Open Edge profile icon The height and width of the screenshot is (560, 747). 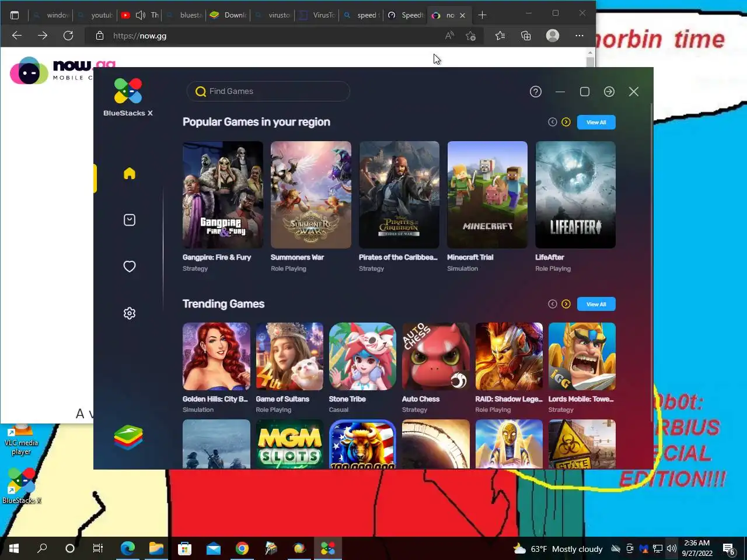(x=553, y=36)
